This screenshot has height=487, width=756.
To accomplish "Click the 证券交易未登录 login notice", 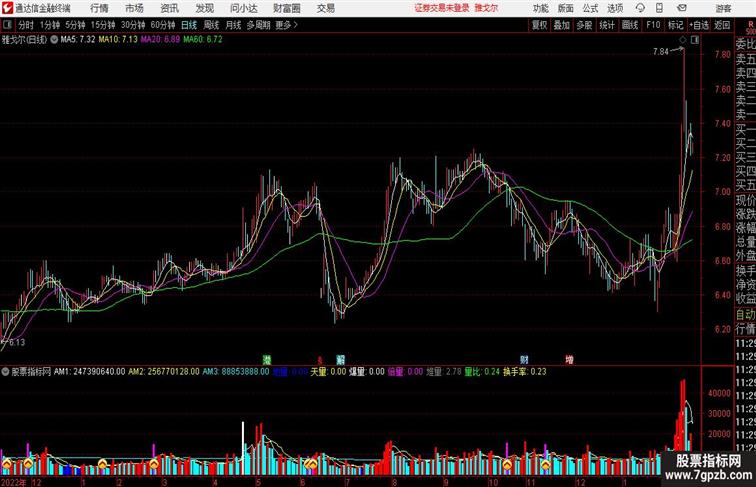I will click(x=442, y=8).
